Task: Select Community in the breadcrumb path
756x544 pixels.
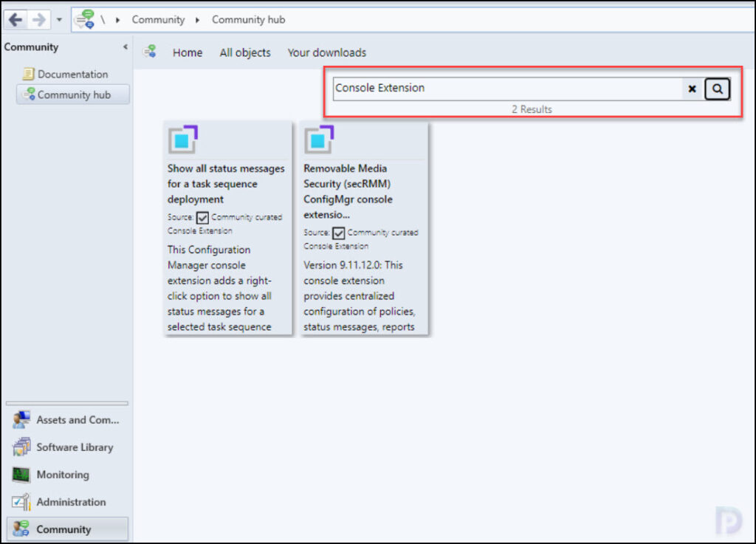Action: [158, 20]
